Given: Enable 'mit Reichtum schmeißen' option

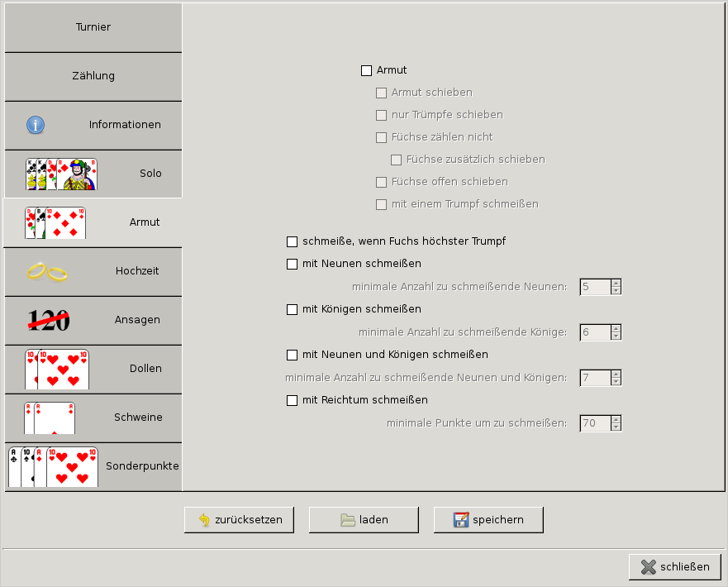Looking at the screenshot, I should (292, 400).
